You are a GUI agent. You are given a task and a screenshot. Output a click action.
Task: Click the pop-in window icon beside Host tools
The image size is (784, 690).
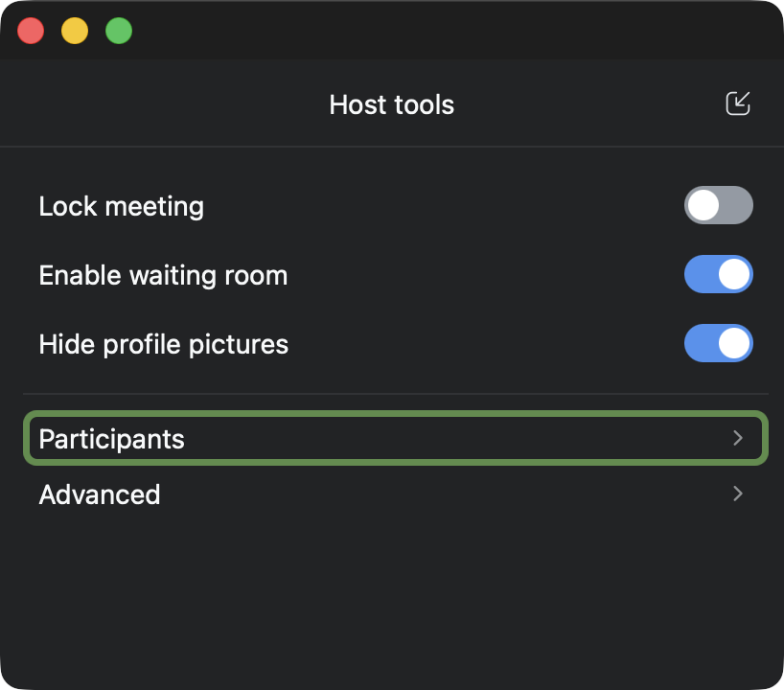pyautogui.click(x=737, y=103)
